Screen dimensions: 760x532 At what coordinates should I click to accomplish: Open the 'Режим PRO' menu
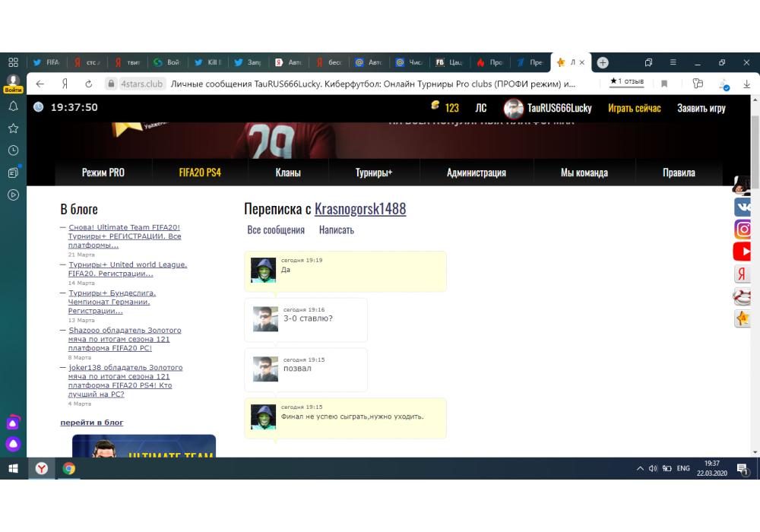(x=103, y=173)
